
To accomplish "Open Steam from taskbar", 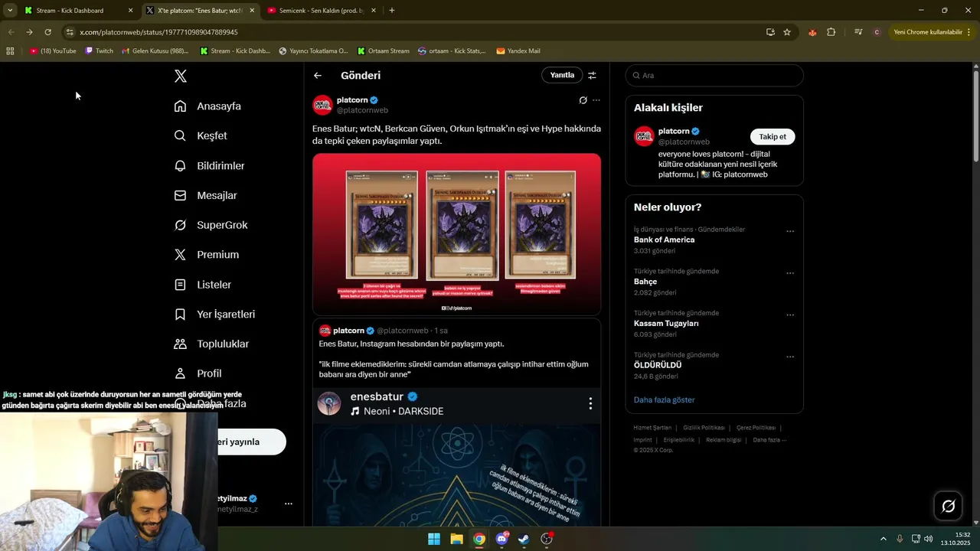I will (524, 539).
